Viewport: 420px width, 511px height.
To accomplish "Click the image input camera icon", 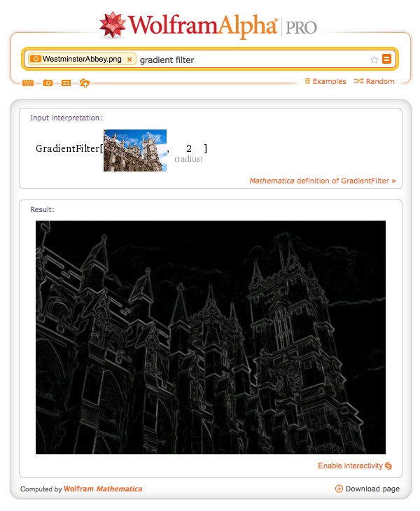I will [48, 83].
